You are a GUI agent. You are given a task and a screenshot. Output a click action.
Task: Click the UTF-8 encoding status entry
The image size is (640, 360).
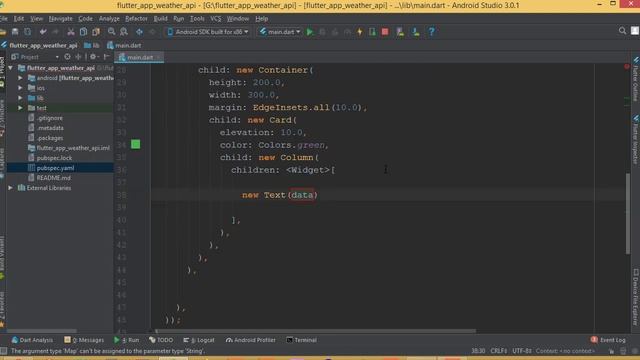tap(522, 351)
